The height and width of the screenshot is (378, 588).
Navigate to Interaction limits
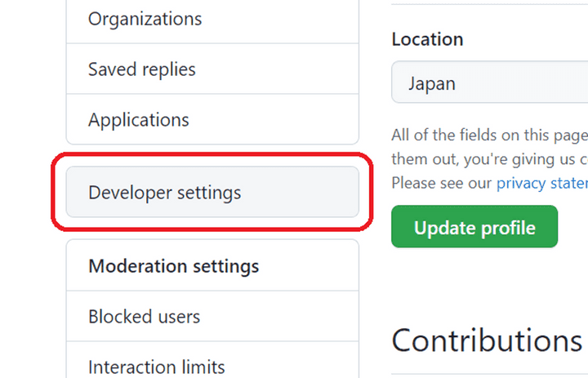point(156,367)
